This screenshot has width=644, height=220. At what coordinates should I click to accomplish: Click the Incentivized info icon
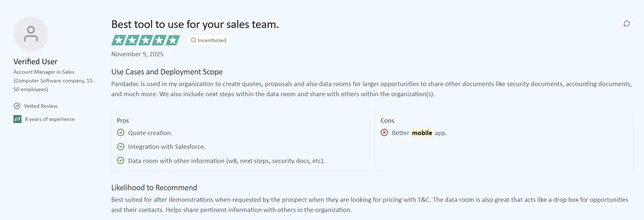pos(193,40)
